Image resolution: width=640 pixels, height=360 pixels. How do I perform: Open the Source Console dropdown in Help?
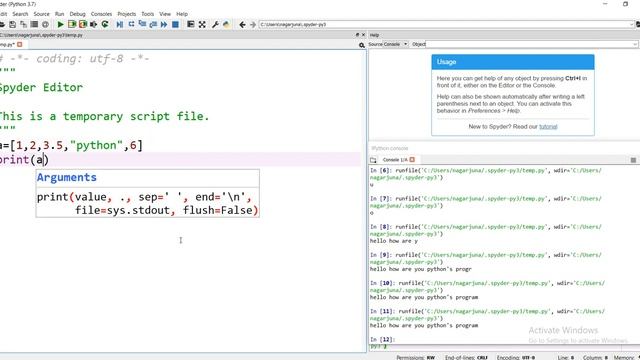(x=388, y=44)
